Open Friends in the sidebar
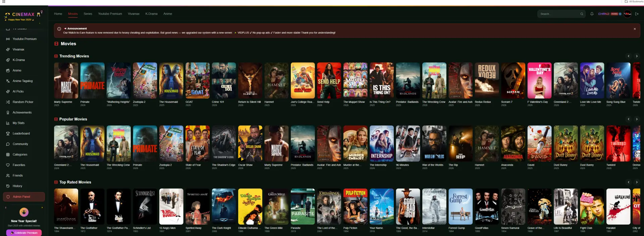This screenshot has height=236, width=644. pos(24,175)
